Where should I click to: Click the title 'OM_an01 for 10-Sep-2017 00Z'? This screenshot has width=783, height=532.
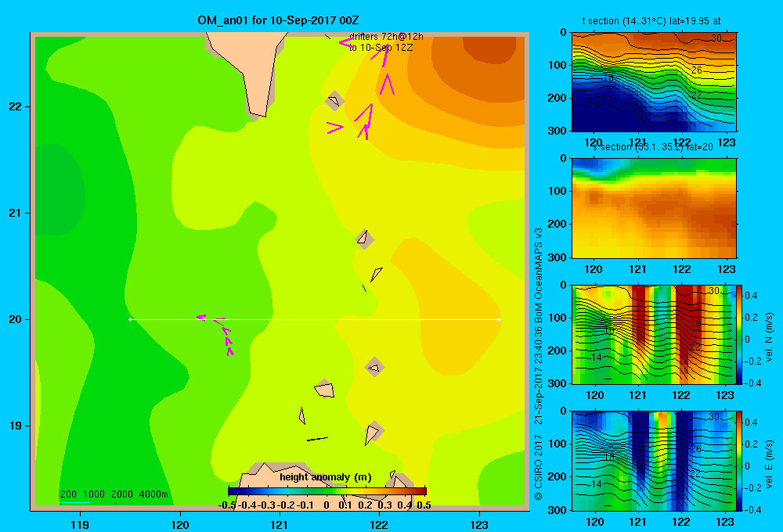278,20
